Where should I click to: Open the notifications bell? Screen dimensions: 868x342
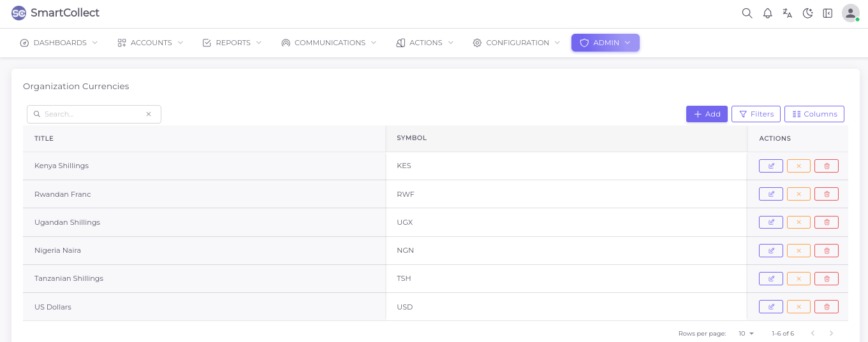pyautogui.click(x=767, y=13)
